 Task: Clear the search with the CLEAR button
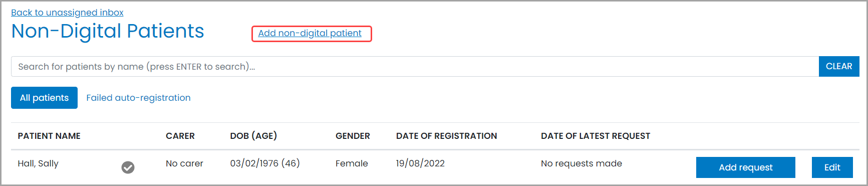tap(839, 67)
